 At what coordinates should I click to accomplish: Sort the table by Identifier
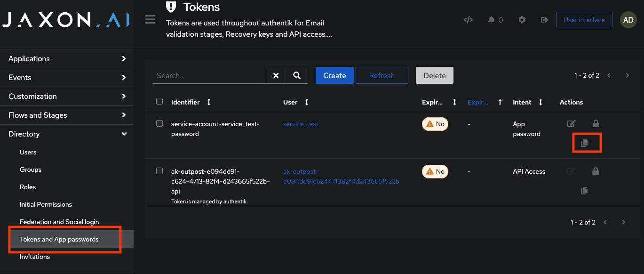(x=208, y=102)
